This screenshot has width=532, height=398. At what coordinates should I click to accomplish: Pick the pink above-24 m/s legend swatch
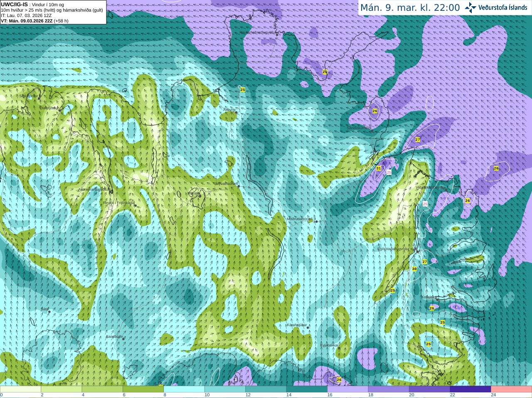point(512,389)
